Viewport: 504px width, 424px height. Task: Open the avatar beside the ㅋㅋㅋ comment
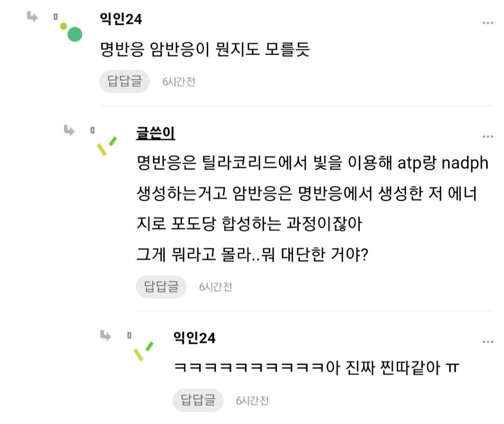click(x=143, y=351)
